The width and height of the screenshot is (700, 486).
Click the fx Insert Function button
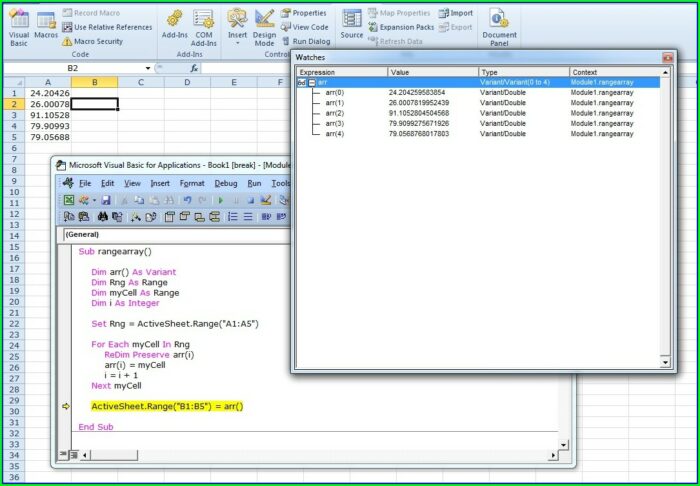click(x=194, y=68)
